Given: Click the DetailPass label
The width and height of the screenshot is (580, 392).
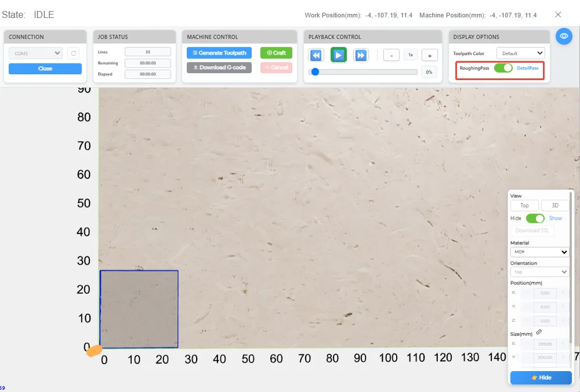Looking at the screenshot, I should click(x=527, y=68).
